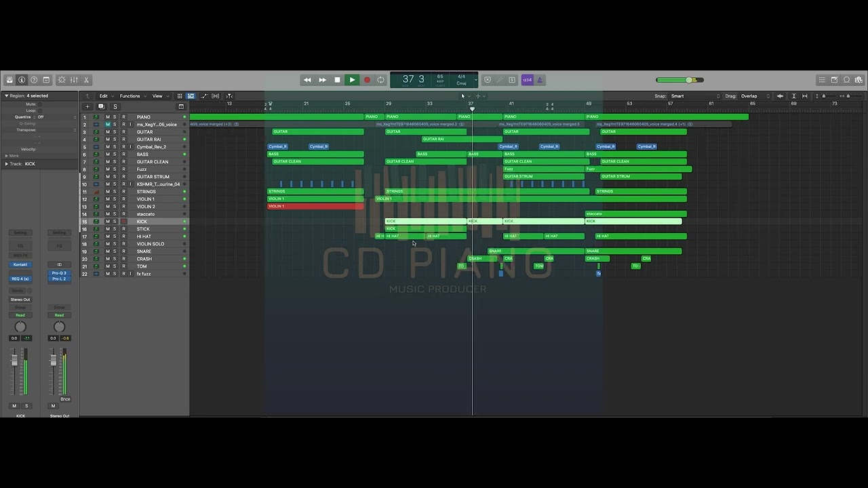868x488 pixels.
Task: Mute the PIANO track
Action: point(107,117)
